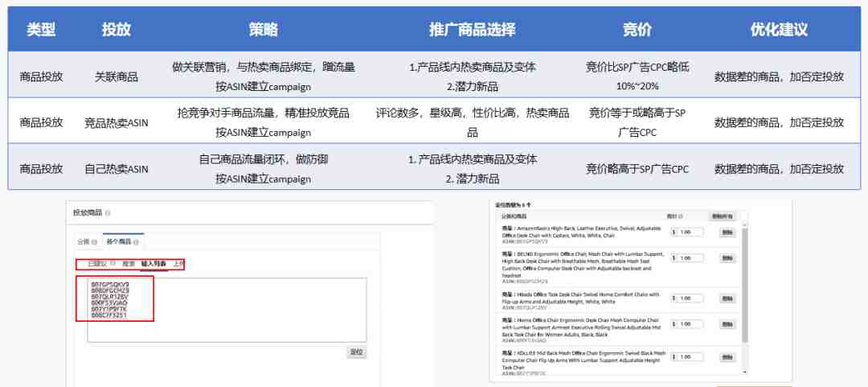This screenshot has width=868, height=387.
Task: Select 上传 sub-tab
Action: click(178, 264)
